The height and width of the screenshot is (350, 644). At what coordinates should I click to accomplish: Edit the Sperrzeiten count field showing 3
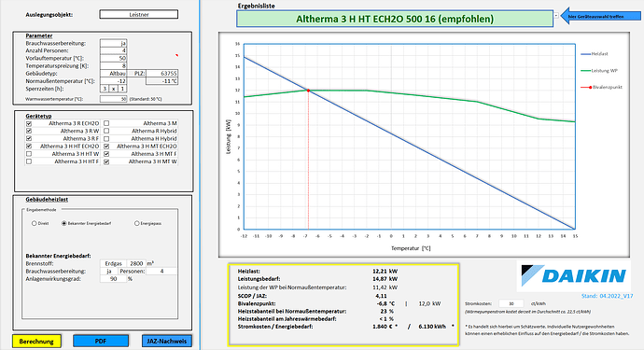coord(105,89)
